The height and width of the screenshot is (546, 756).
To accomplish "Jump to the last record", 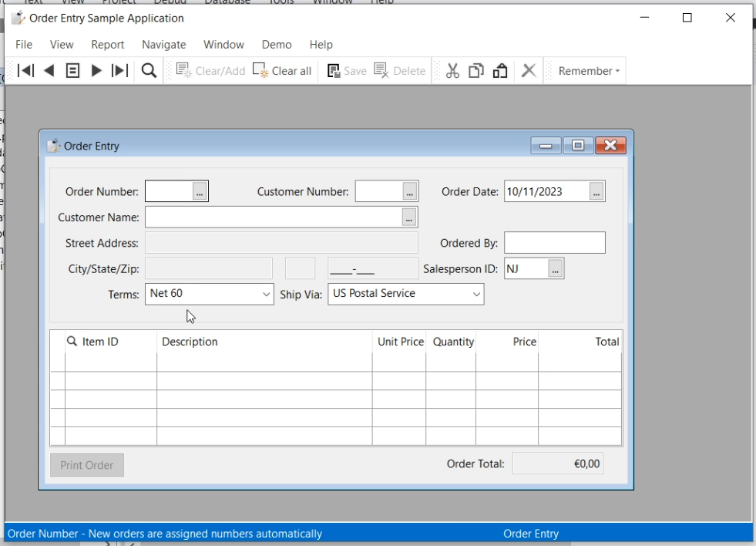I will click(119, 71).
